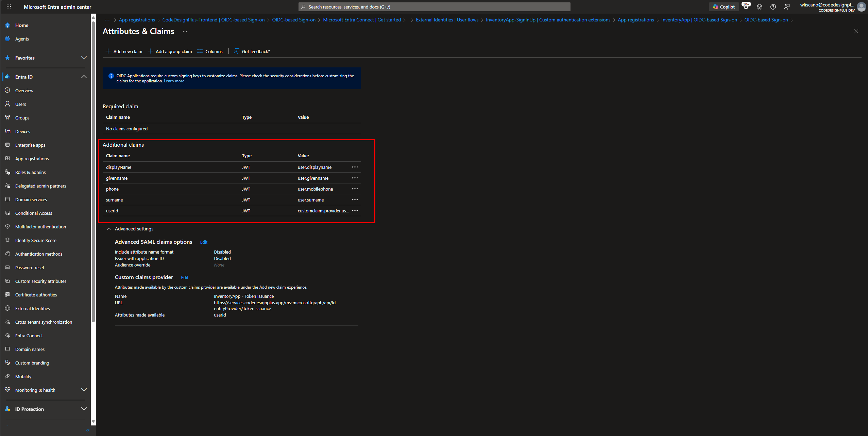Click the search resources input field
868x436 pixels.
434,7
